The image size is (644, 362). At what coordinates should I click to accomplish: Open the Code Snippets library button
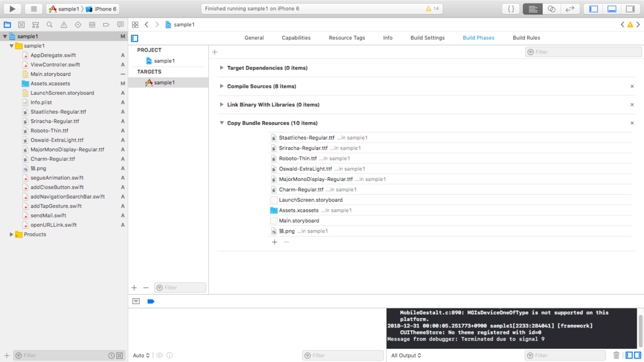click(x=511, y=9)
